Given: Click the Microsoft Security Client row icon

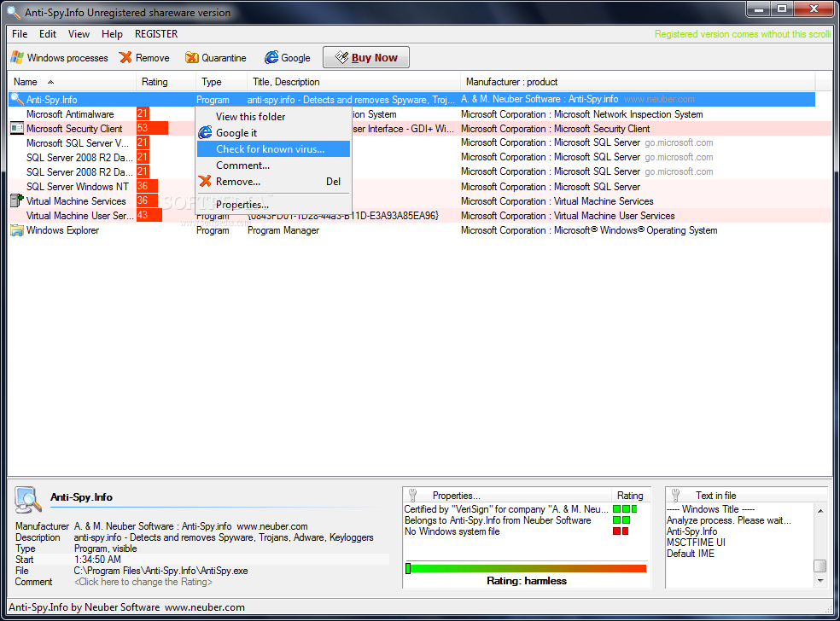Looking at the screenshot, I should point(17,129).
